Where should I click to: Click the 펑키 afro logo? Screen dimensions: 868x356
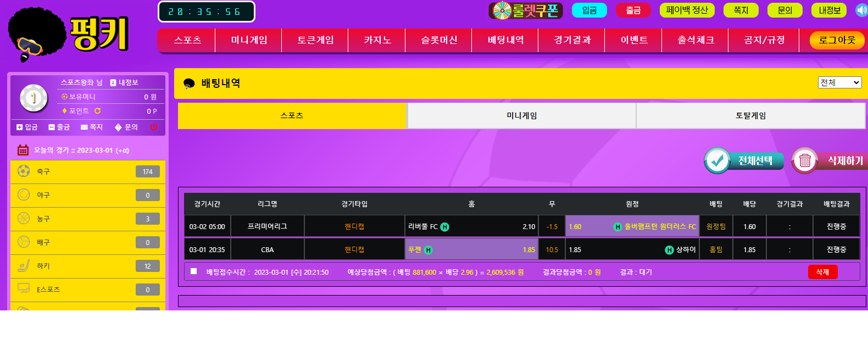point(69,34)
